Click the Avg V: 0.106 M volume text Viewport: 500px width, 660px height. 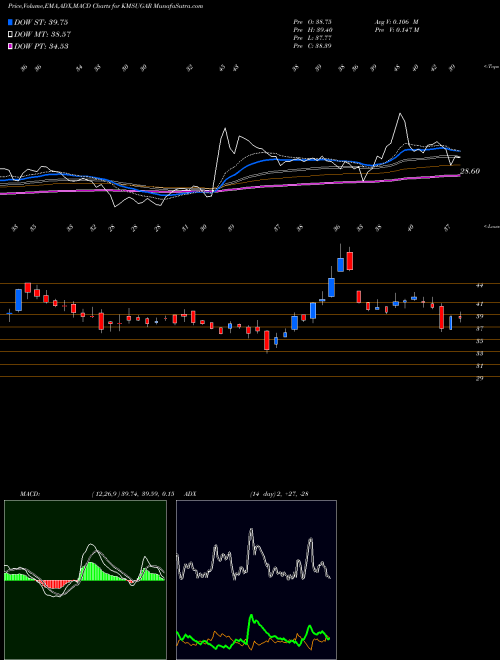396,22
